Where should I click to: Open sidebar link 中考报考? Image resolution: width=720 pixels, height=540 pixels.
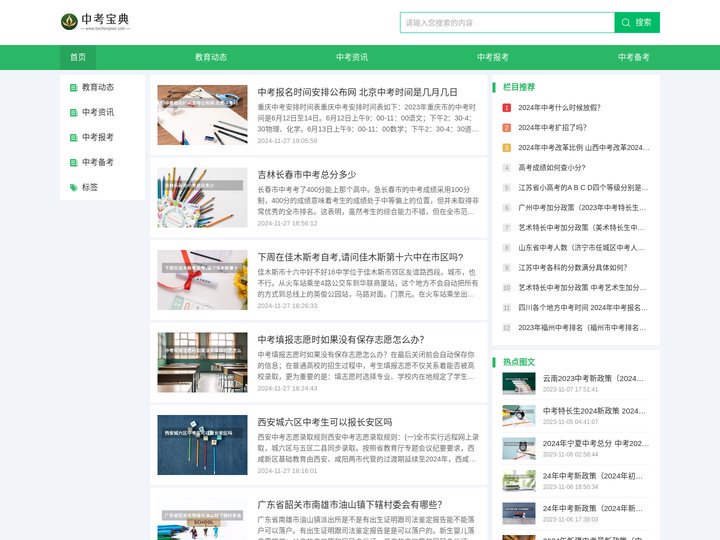tap(98, 137)
